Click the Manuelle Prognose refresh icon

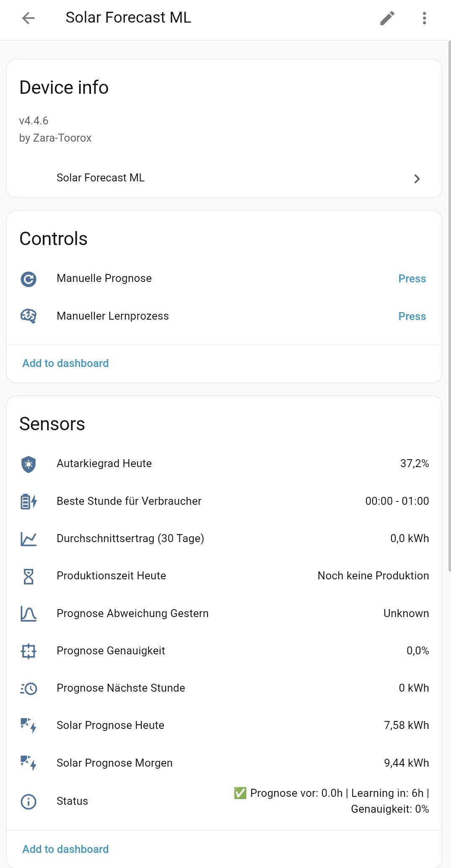(29, 279)
